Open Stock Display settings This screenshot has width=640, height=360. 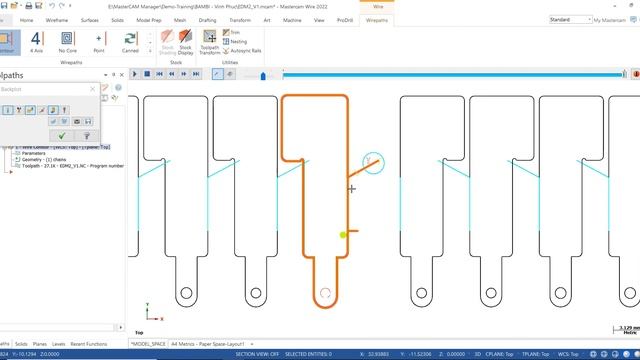point(186,42)
